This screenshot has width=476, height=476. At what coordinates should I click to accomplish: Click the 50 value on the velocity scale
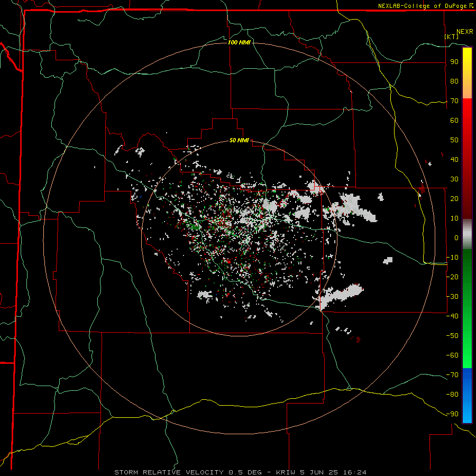[454, 140]
